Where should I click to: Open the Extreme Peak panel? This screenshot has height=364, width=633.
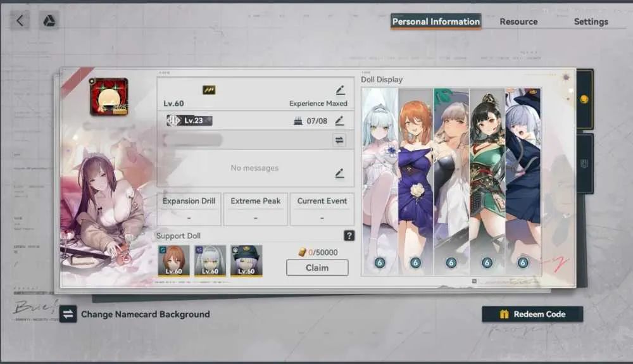click(x=256, y=209)
